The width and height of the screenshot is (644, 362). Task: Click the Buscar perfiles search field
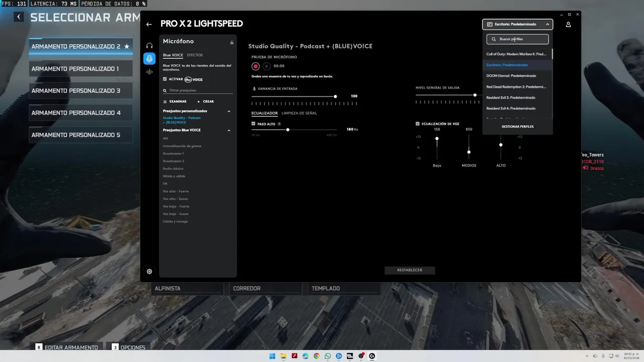point(517,39)
